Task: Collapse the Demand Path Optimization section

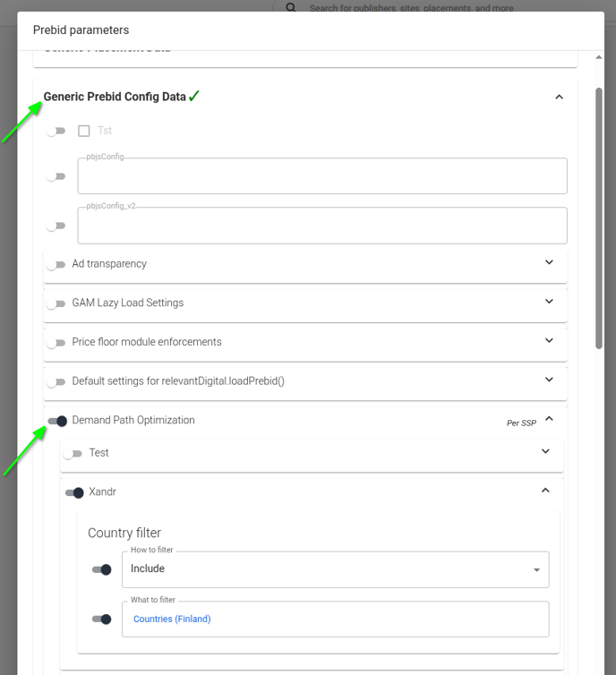Action: click(549, 419)
